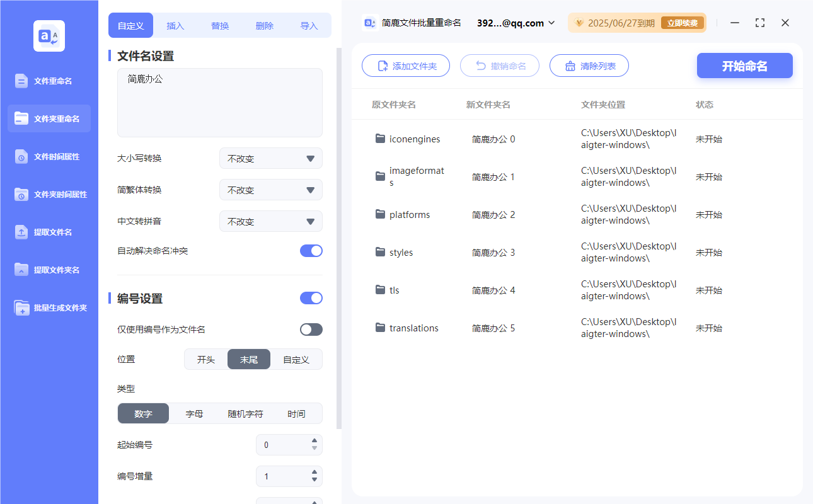Open the 文件夹时间属性 tool
The width and height of the screenshot is (813, 504).
point(49,194)
